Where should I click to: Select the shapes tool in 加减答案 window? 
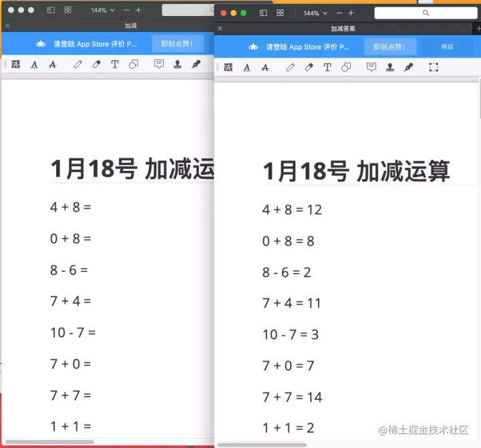click(x=346, y=67)
